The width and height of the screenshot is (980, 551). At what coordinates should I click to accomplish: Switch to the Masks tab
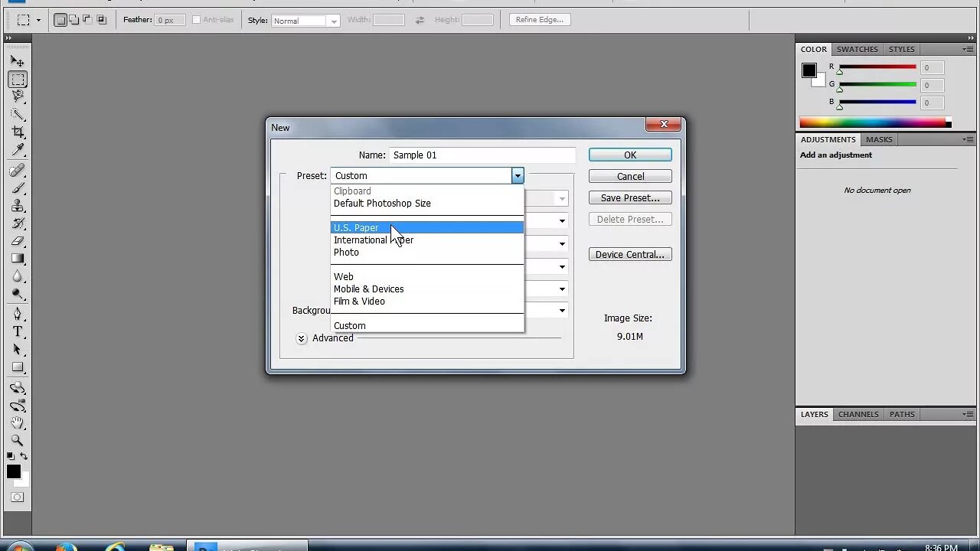pos(879,139)
